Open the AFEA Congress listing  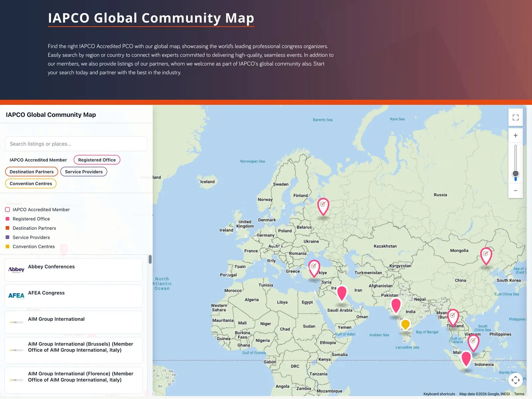[73, 296]
